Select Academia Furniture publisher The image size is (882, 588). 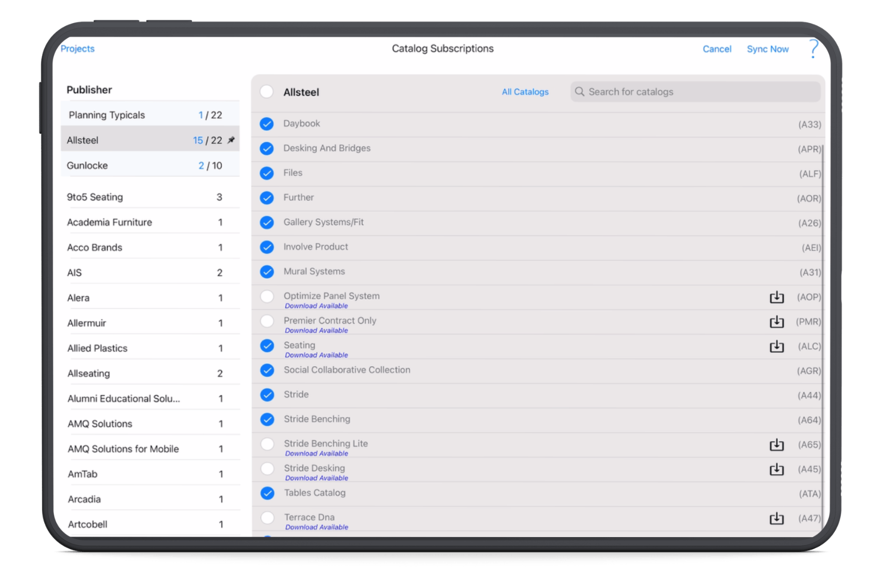pyautogui.click(x=150, y=222)
